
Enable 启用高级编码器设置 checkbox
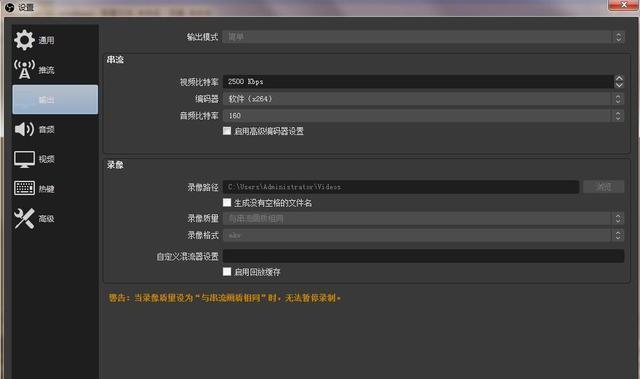tap(227, 131)
